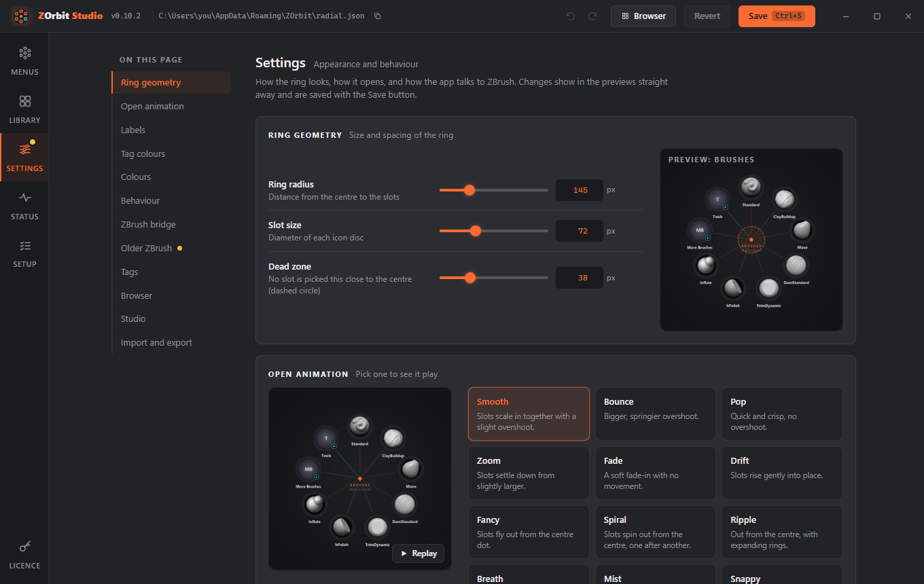924x584 pixels.
Task: Click the Slot size slider handle
Action: tap(476, 231)
